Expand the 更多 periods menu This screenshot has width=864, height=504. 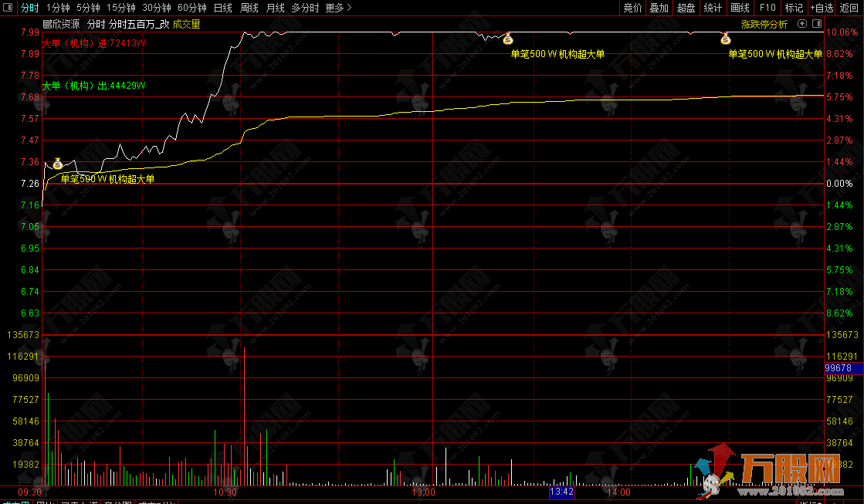(338, 8)
